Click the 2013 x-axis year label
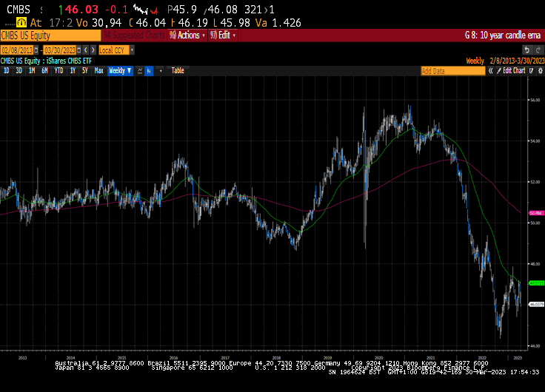 click(x=23, y=358)
